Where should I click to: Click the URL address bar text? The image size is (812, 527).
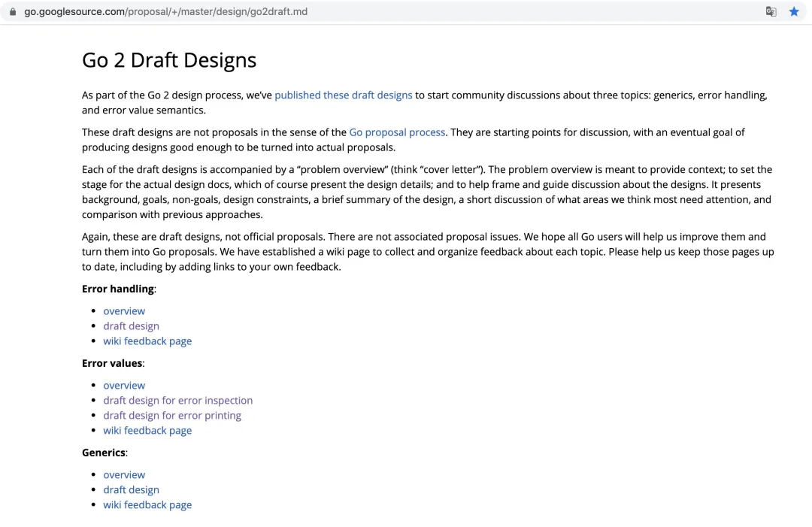[x=165, y=11]
